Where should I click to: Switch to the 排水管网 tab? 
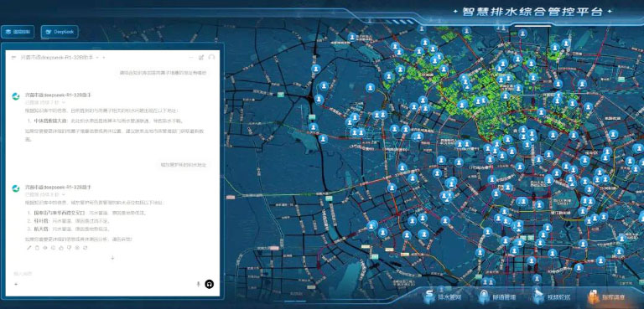tap(443, 296)
